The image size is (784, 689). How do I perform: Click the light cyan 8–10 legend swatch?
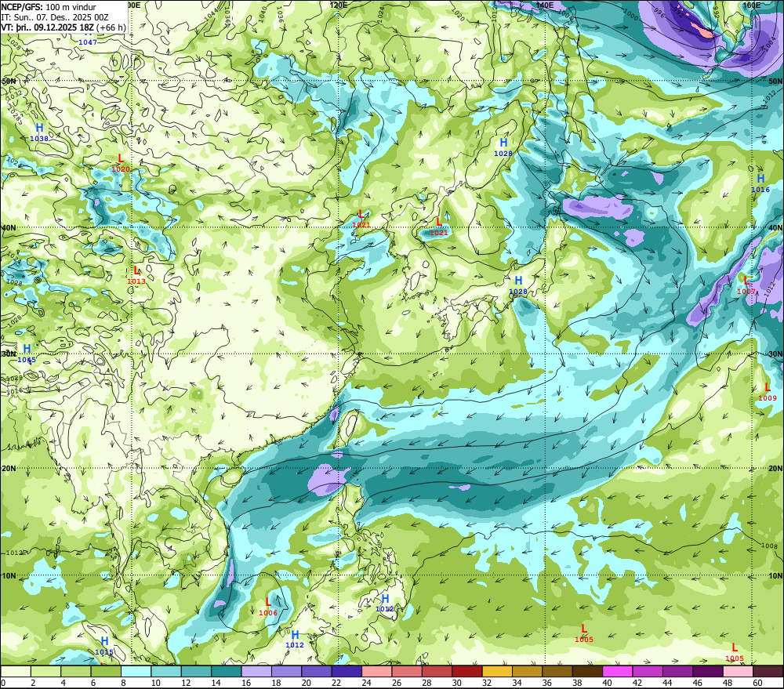pyautogui.click(x=136, y=671)
